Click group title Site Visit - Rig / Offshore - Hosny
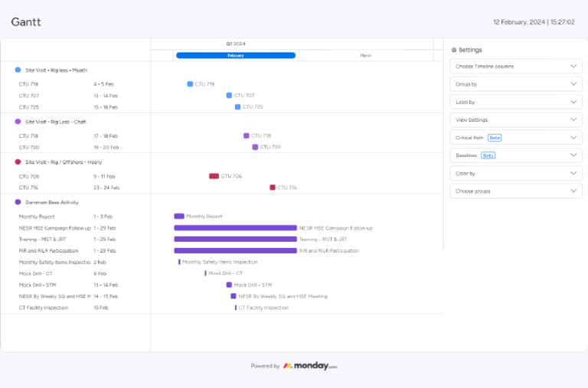Image resolution: width=588 pixels, height=388 pixels. [x=64, y=162]
